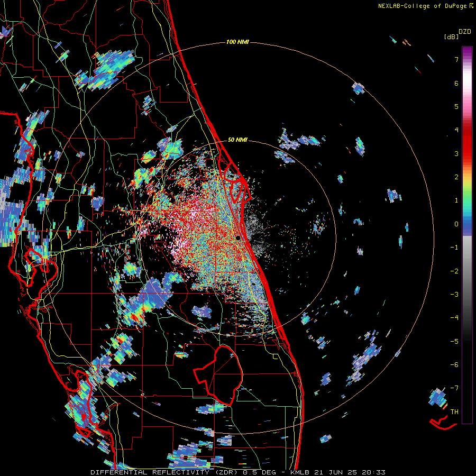Click the DZD legend title

coord(465,32)
